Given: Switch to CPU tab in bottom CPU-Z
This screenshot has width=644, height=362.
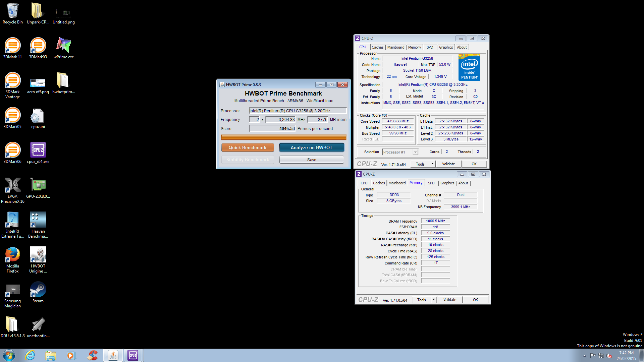Looking at the screenshot, I should [x=364, y=183].
